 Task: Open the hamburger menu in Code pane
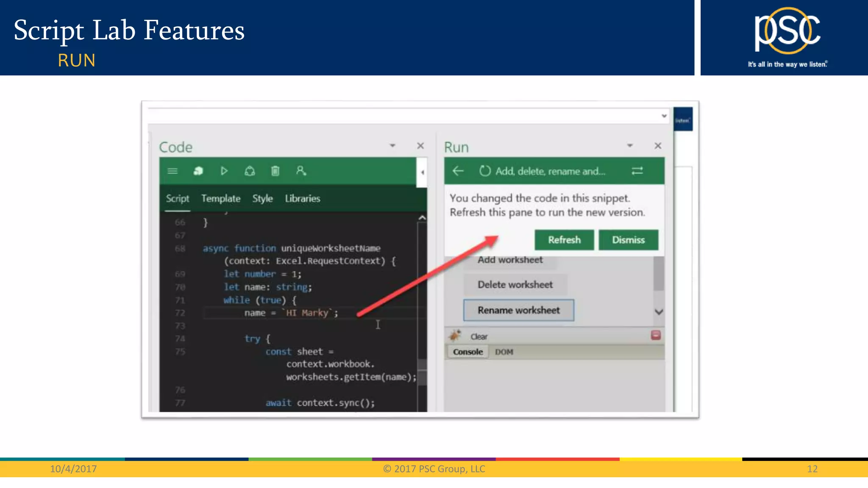pyautogui.click(x=172, y=171)
